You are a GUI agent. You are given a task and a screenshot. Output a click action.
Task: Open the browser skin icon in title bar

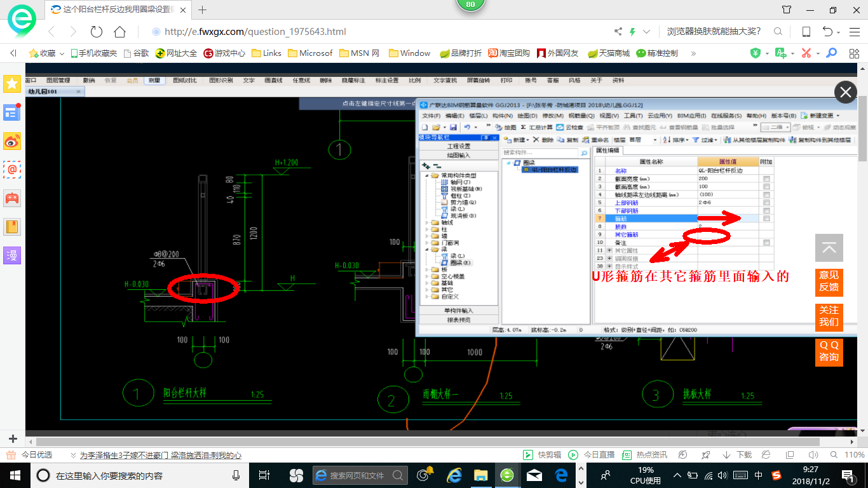pos(787,10)
